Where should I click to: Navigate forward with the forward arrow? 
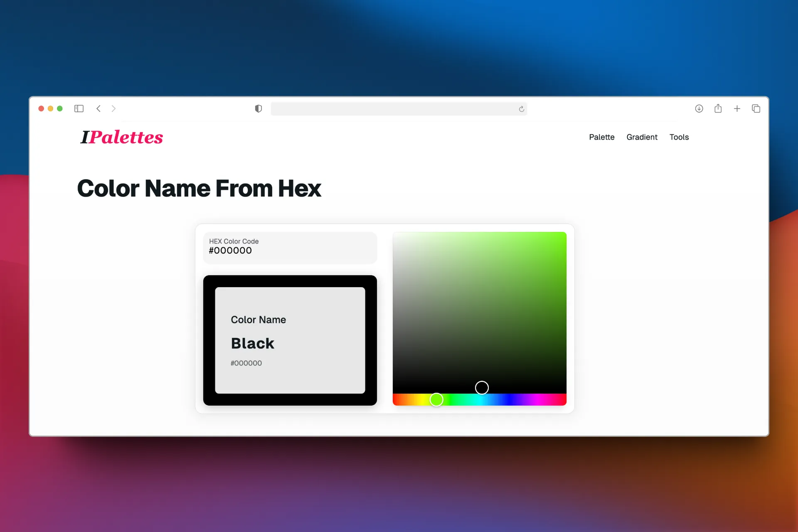[114, 108]
